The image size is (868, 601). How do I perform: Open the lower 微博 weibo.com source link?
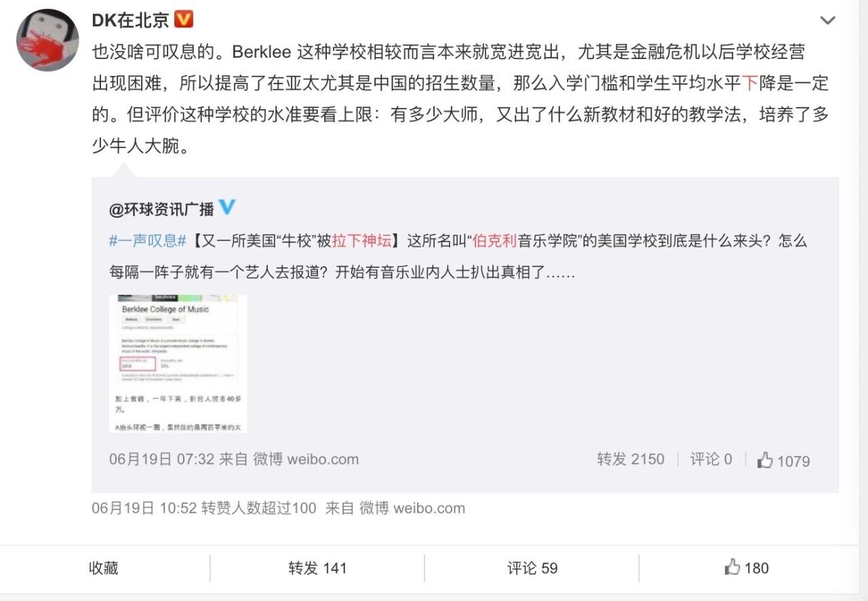(412, 507)
